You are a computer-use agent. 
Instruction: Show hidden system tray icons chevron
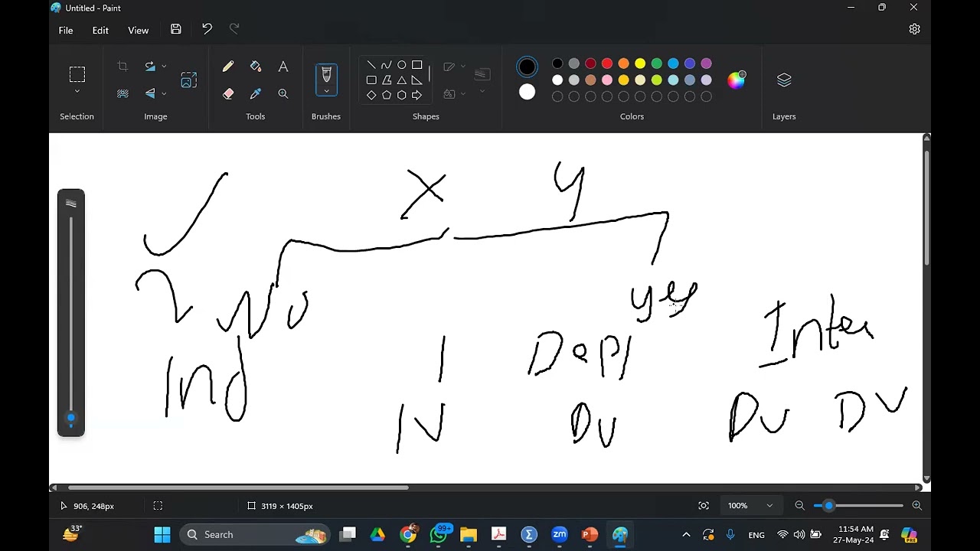pyautogui.click(x=686, y=535)
